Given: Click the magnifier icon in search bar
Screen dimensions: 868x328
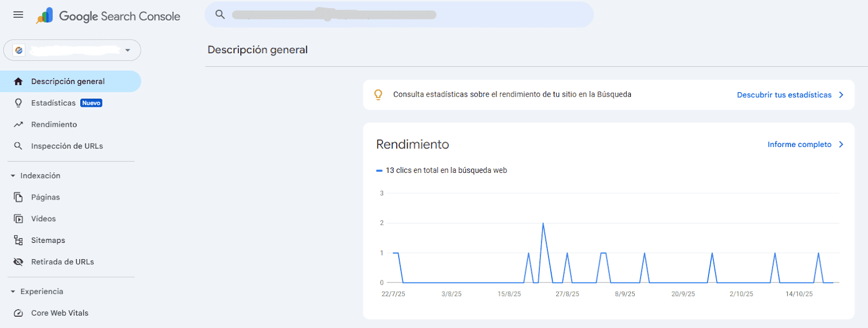Looking at the screenshot, I should (x=220, y=15).
